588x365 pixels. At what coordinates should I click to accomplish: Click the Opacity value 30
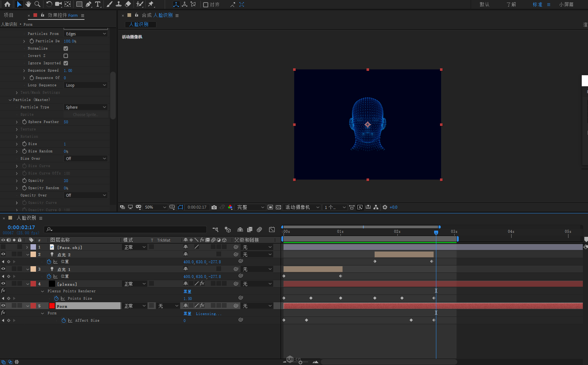(x=66, y=181)
